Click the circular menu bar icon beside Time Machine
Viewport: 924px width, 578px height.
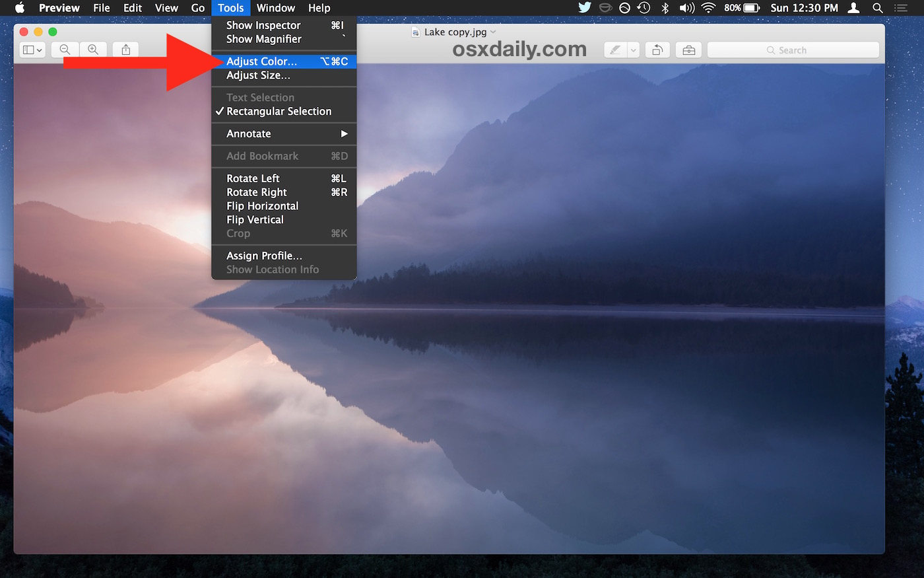(x=624, y=8)
